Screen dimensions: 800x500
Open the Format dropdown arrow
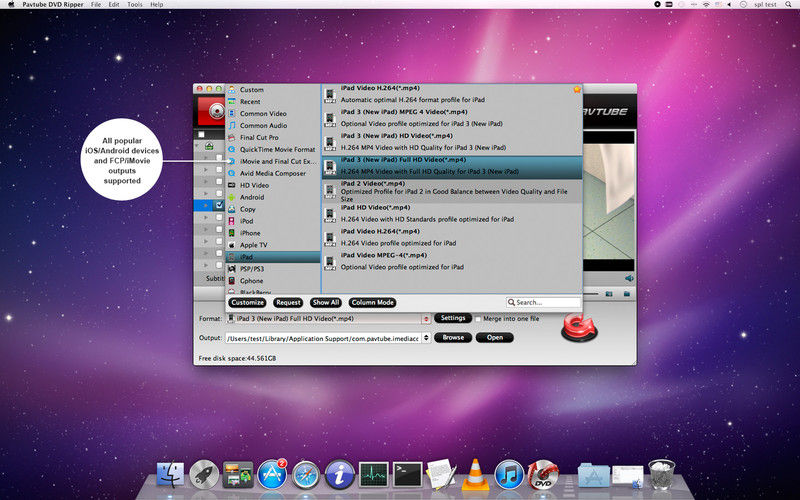pos(426,319)
